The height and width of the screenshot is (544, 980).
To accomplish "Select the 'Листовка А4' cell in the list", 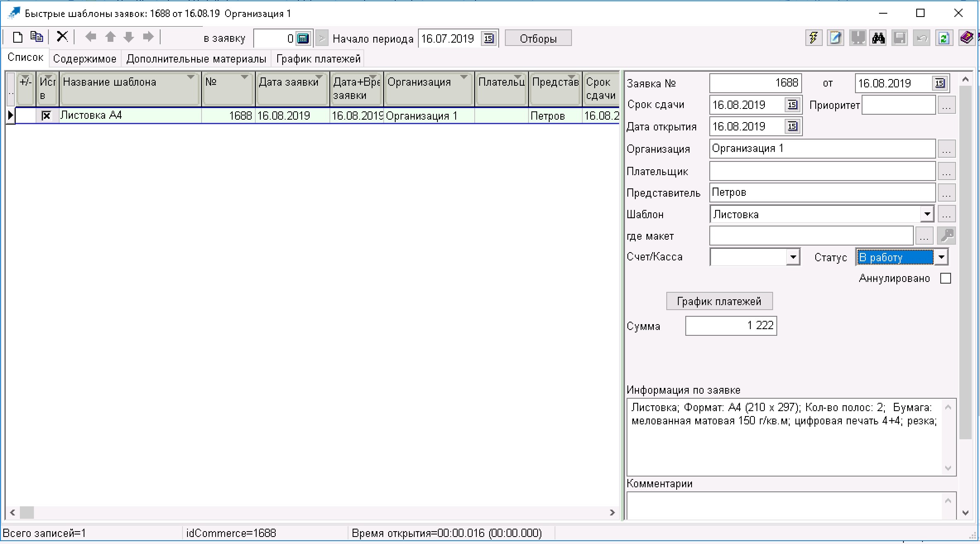I will (x=130, y=116).
